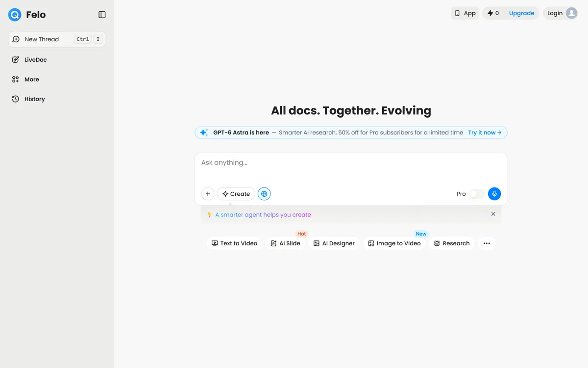Start a New Thread
Screen dimensions: 588x368
pyautogui.click(x=57, y=39)
